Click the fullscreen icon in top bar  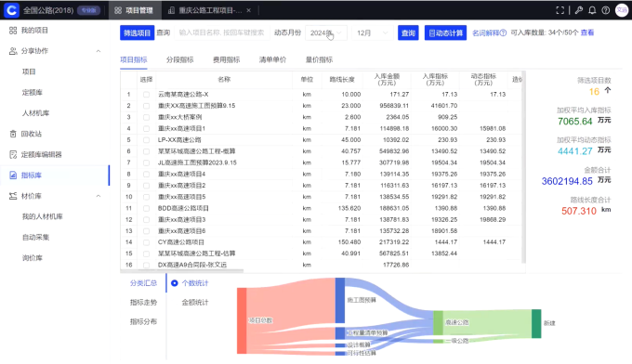tap(560, 10)
